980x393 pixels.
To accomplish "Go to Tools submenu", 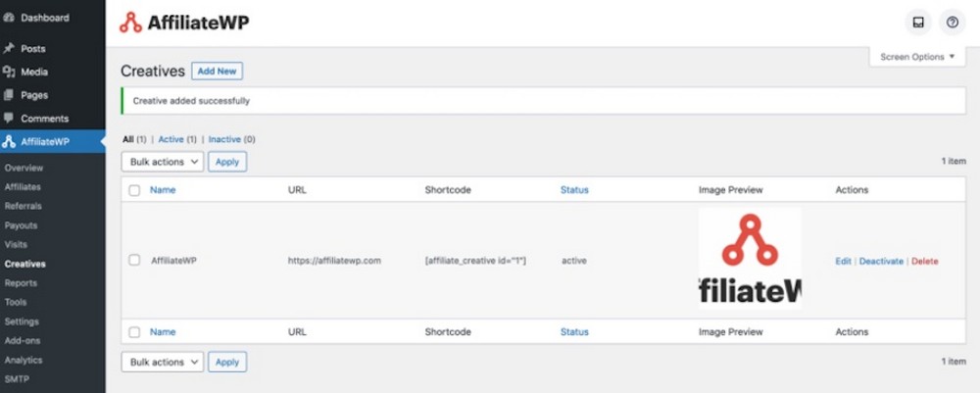I will pos(16,303).
